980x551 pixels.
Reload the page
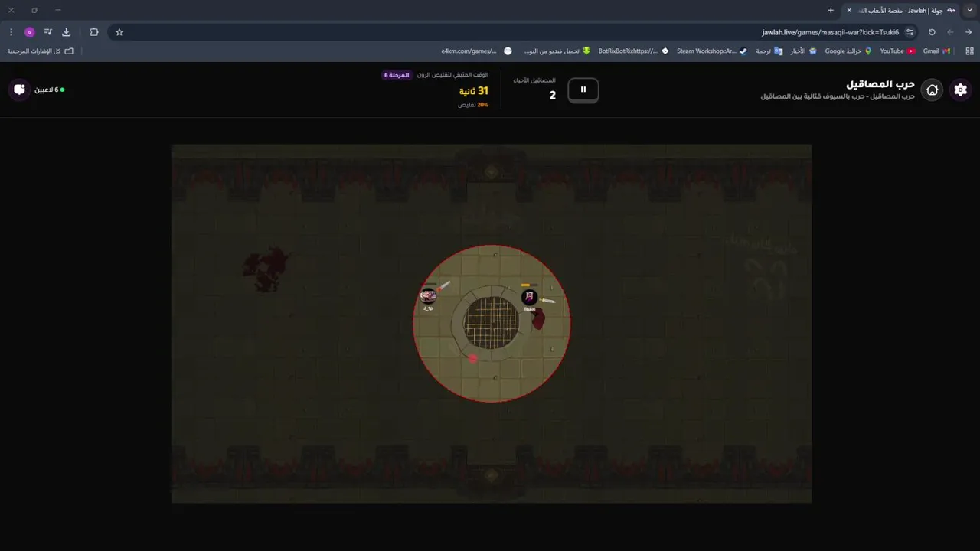tap(932, 32)
